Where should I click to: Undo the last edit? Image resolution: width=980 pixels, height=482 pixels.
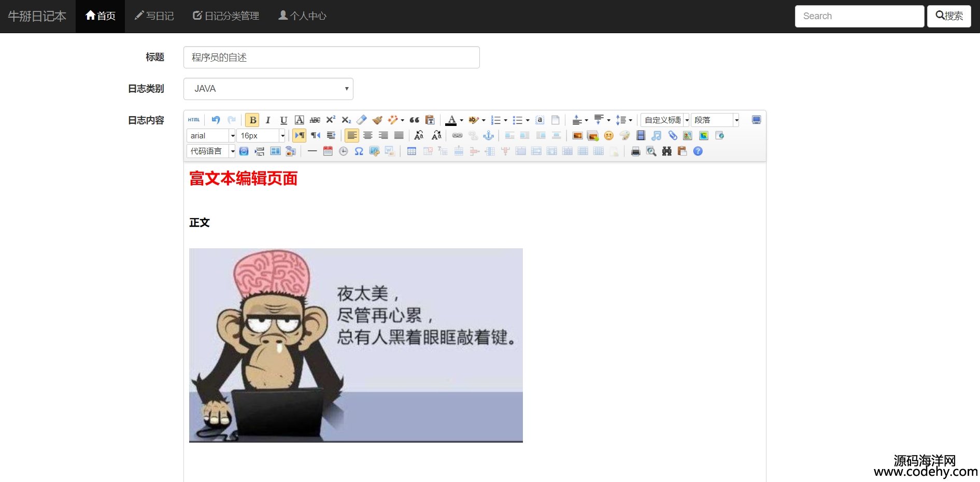pos(216,120)
